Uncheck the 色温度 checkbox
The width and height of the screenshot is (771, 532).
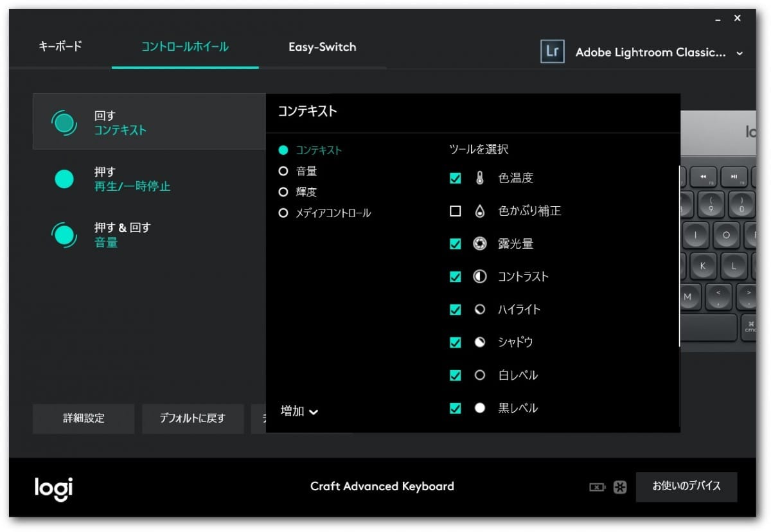coord(456,179)
